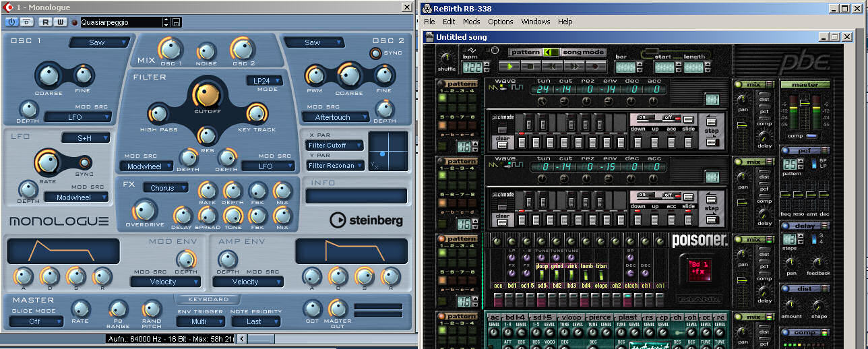The height and width of the screenshot is (349, 868).
Task: Click the ReBirth shuffle knob
Action: 447,58
